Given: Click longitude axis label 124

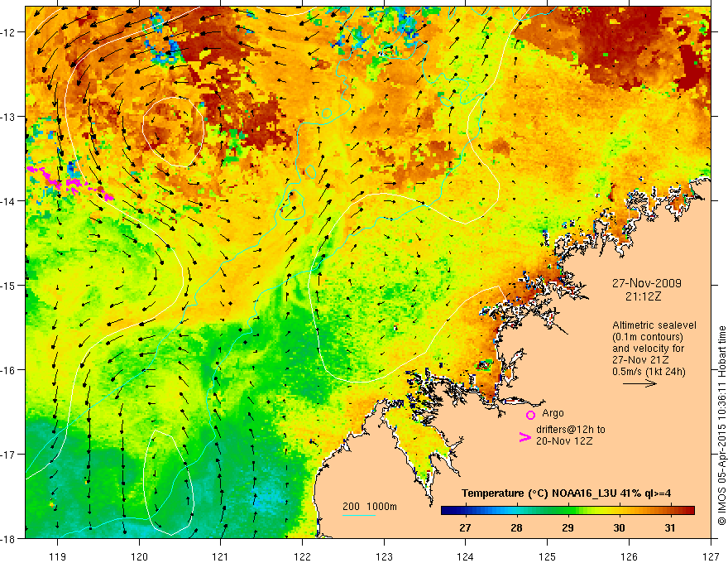Looking at the screenshot, I should tap(466, 556).
